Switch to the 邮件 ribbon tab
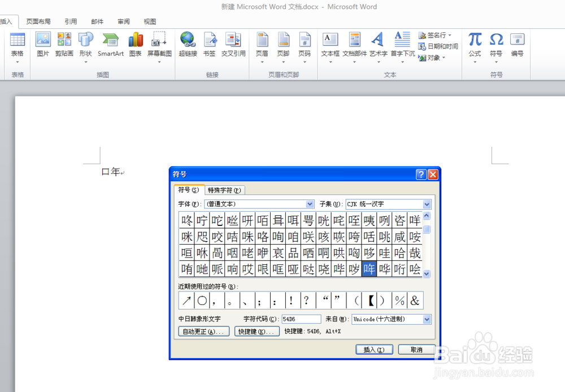 tap(97, 21)
